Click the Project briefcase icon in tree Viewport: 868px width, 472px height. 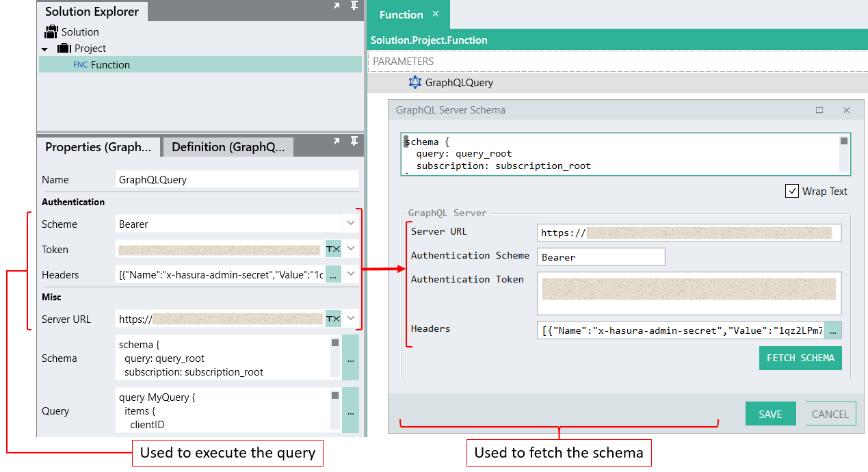click(x=64, y=49)
